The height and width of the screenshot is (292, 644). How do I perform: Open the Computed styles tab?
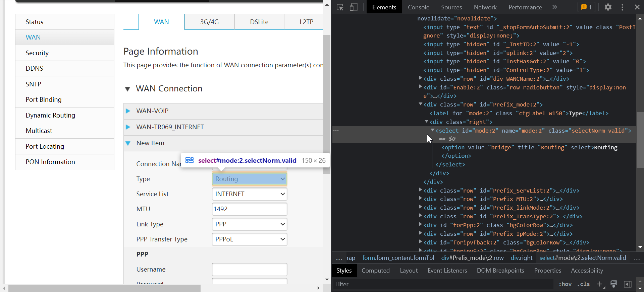pos(376,271)
